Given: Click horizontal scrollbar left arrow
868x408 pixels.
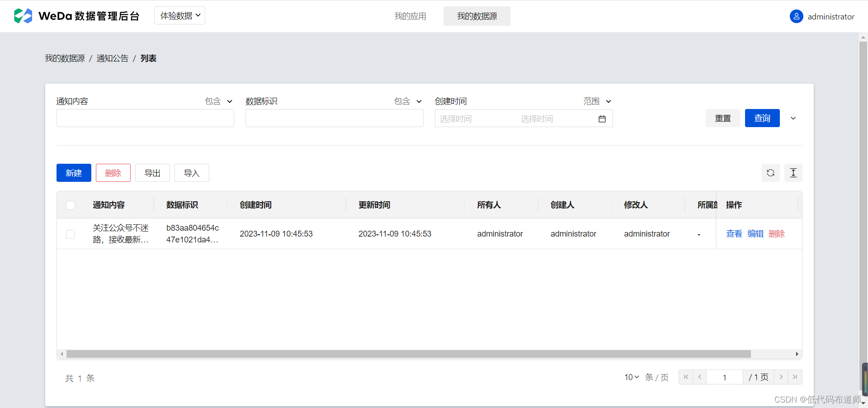Looking at the screenshot, I should coord(62,354).
